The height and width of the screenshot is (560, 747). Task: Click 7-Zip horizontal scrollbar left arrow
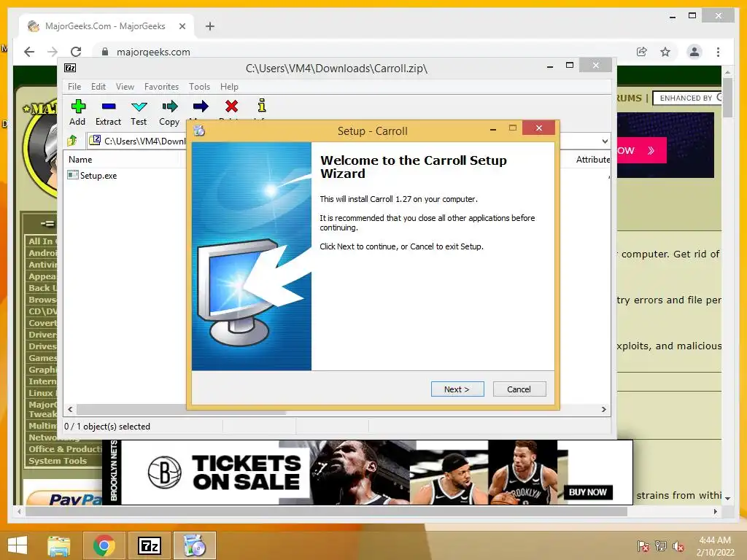(71, 410)
